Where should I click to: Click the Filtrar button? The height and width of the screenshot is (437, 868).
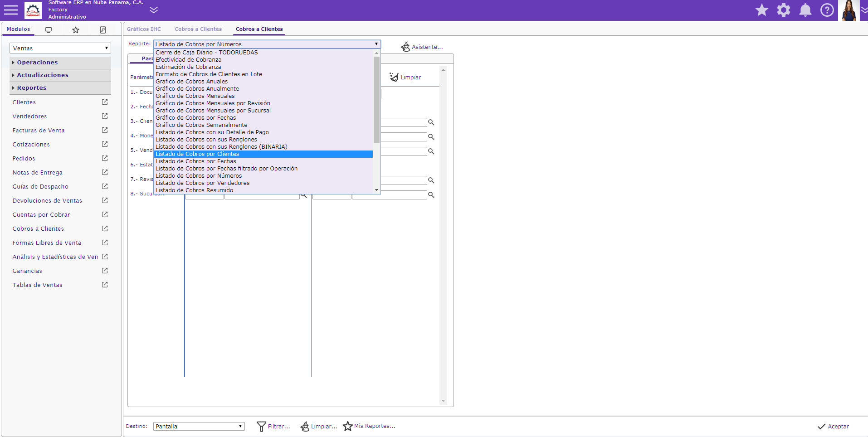tap(273, 426)
